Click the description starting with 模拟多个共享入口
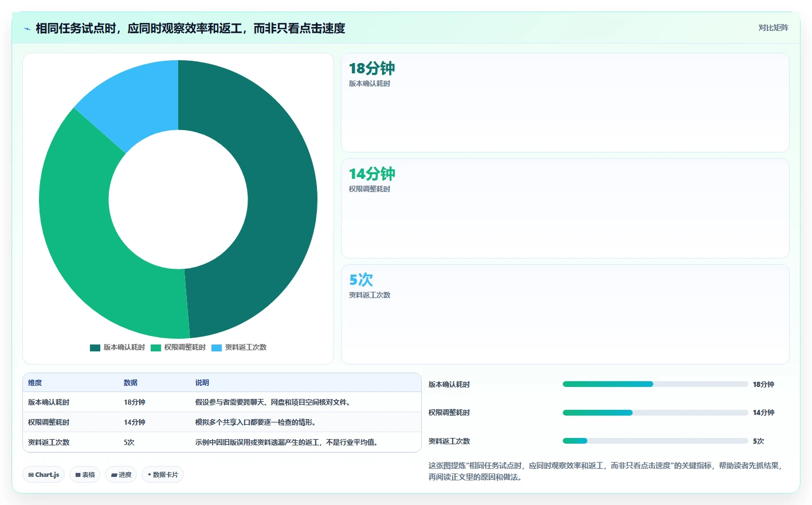812x505 pixels. (256, 422)
